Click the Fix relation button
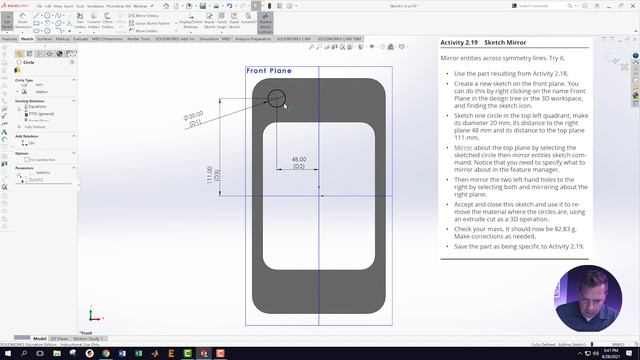 27,143
